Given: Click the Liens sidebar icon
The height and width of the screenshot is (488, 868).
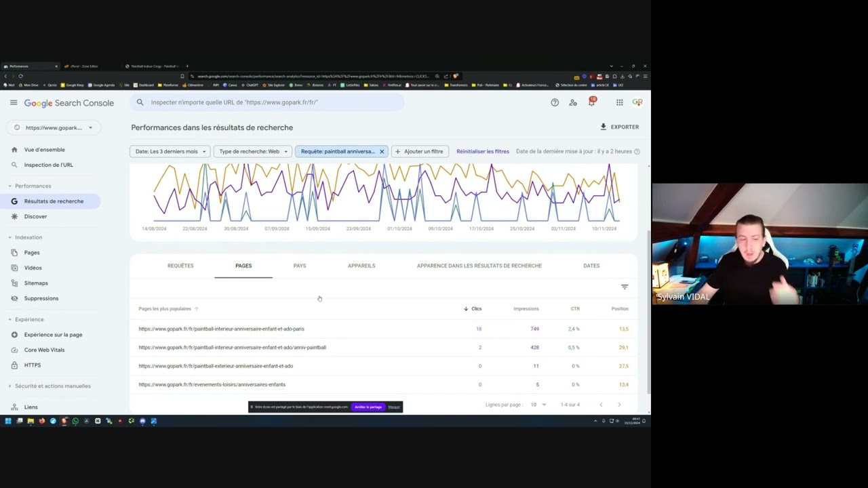Looking at the screenshot, I should point(14,407).
